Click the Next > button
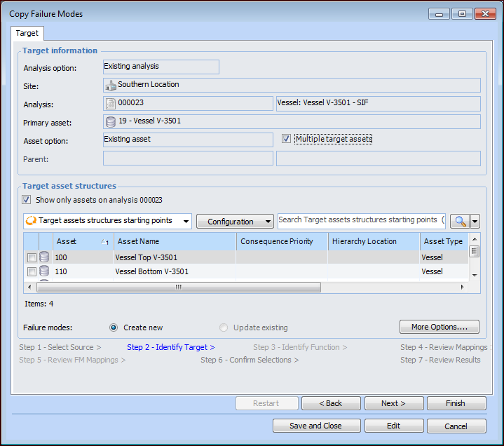 coord(393,403)
